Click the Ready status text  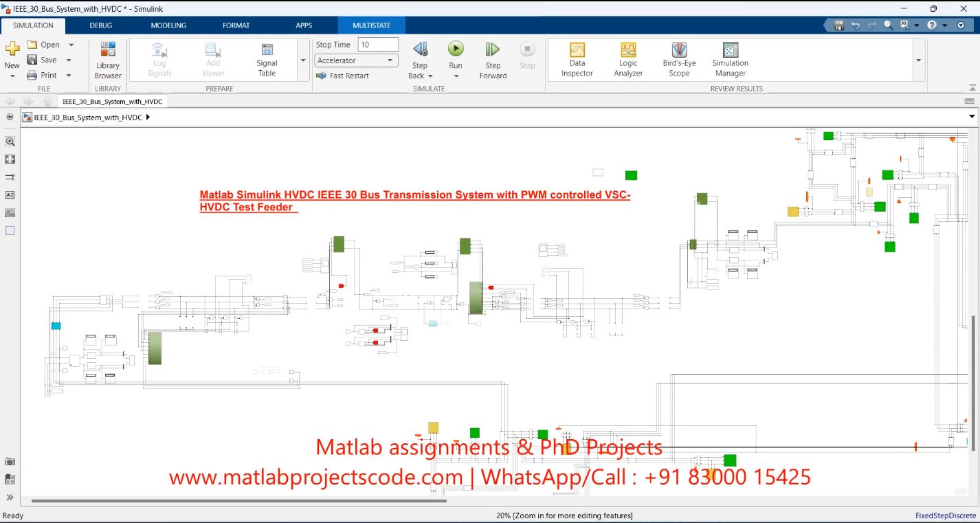[13, 515]
